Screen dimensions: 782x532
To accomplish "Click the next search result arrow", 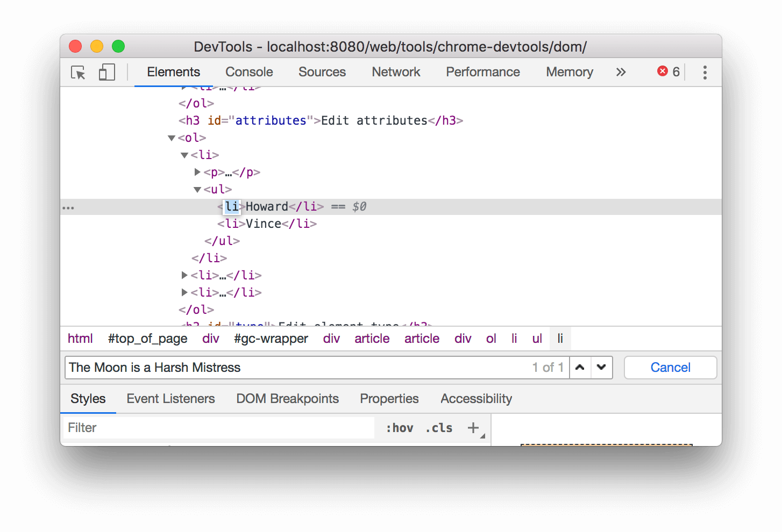I will (602, 368).
